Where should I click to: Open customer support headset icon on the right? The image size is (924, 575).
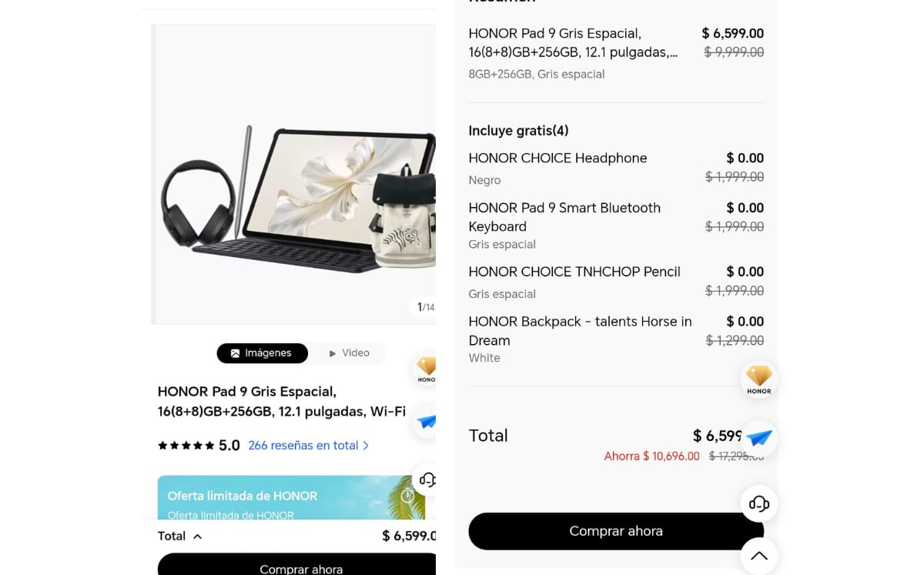758,504
